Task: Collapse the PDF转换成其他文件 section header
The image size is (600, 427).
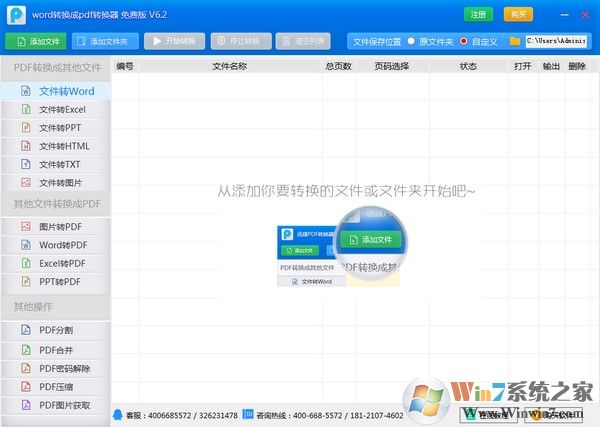Action: (x=56, y=68)
